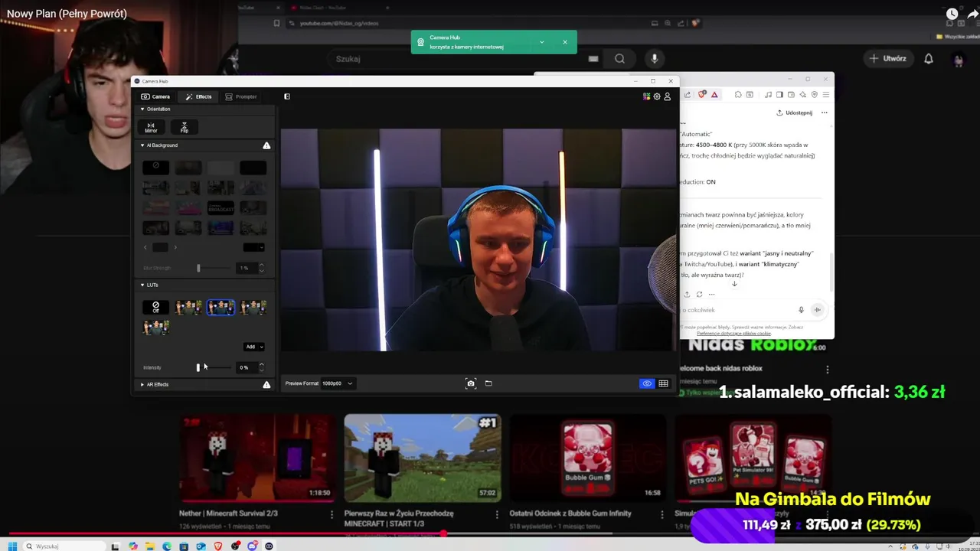Click the Flip orientation button
The width and height of the screenshot is (980, 551).
tap(184, 127)
